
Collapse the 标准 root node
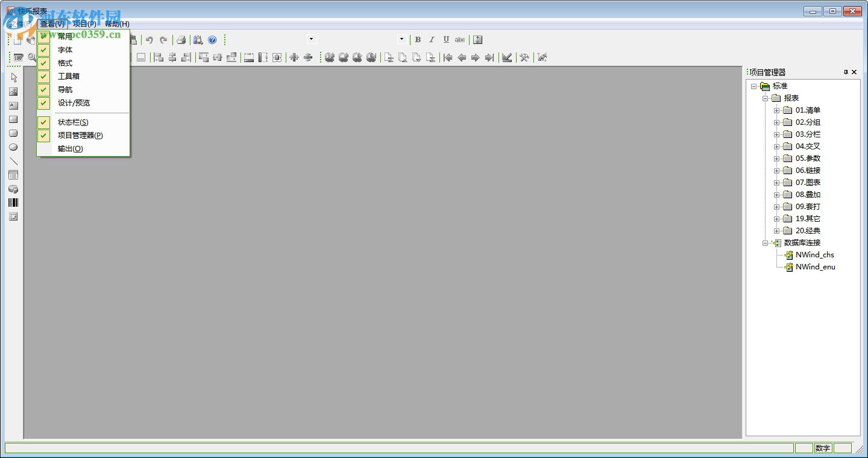tap(754, 86)
